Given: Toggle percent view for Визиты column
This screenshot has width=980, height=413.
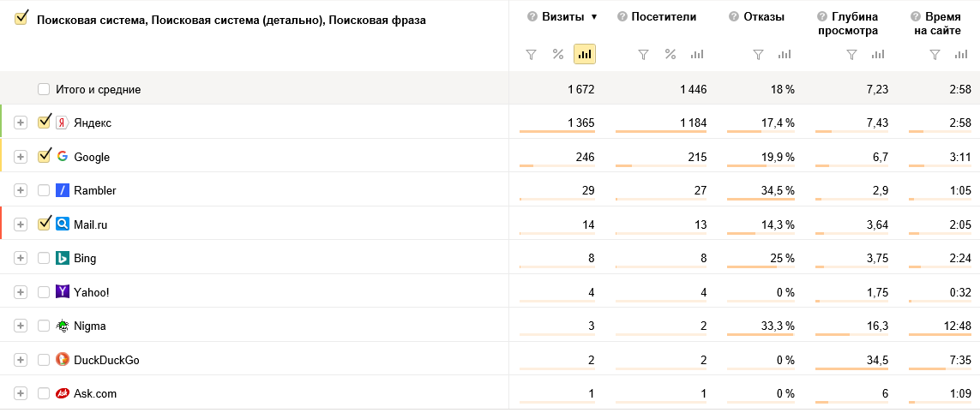Looking at the screenshot, I should tap(558, 54).
